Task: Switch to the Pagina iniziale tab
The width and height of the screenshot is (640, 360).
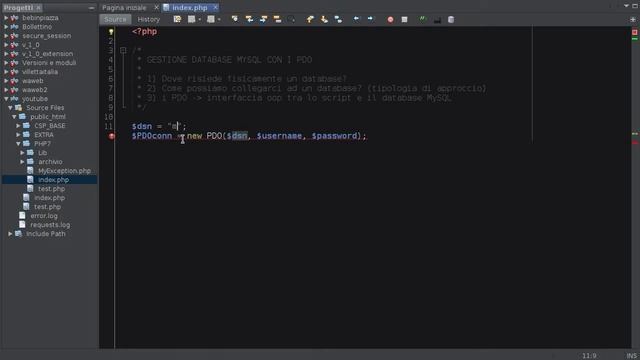Action: point(124,8)
